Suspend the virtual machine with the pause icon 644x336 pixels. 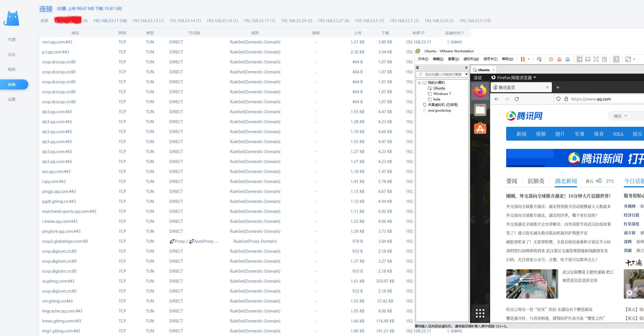[x=523, y=59]
